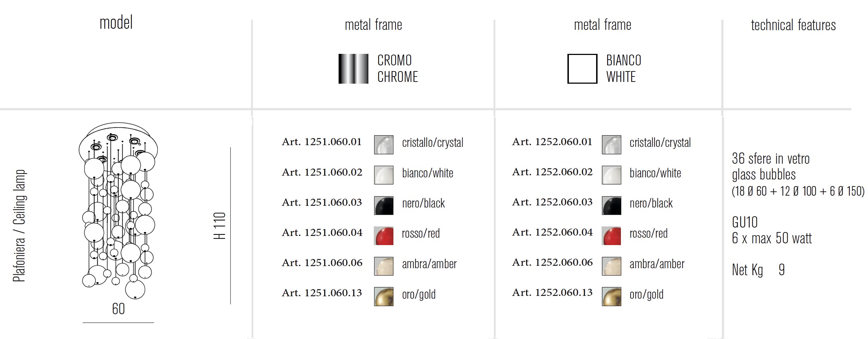
Task: Select the black glass swatch for Art. 1251.060.03
Action: [x=383, y=205]
